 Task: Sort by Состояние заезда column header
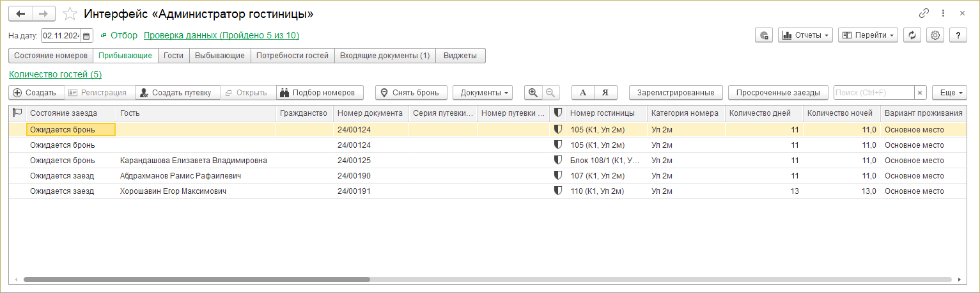coord(71,113)
